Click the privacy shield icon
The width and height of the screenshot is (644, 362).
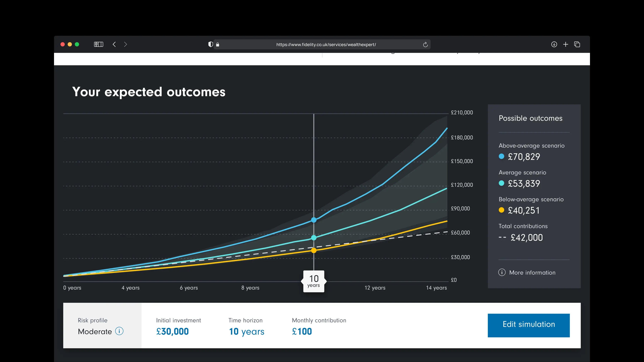[x=211, y=44]
